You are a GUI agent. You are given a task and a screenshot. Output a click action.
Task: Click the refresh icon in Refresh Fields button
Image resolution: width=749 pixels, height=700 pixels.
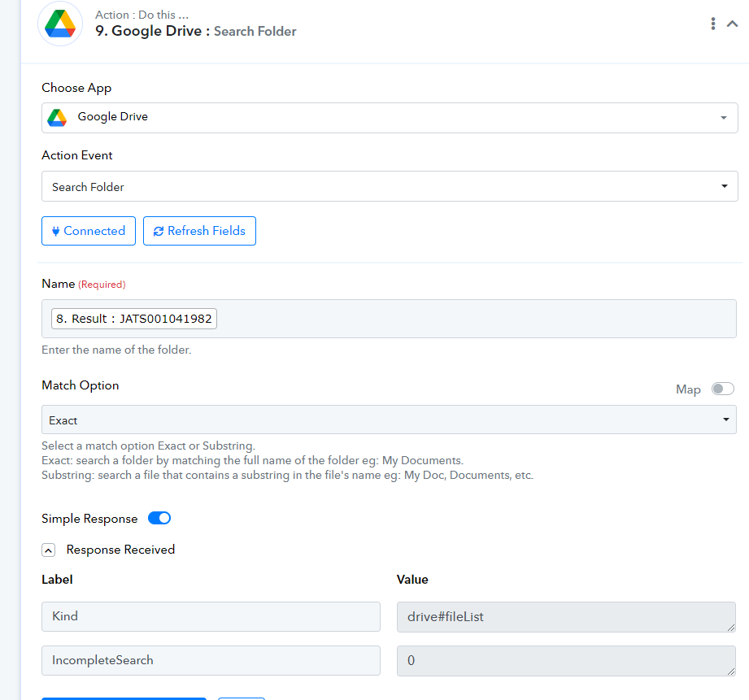tap(158, 232)
